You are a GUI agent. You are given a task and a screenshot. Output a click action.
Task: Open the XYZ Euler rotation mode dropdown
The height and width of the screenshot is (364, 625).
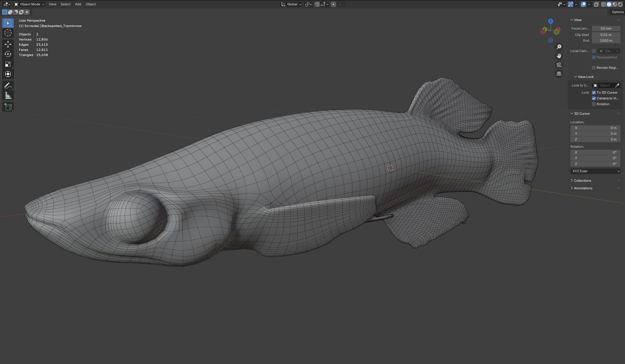[x=595, y=171]
